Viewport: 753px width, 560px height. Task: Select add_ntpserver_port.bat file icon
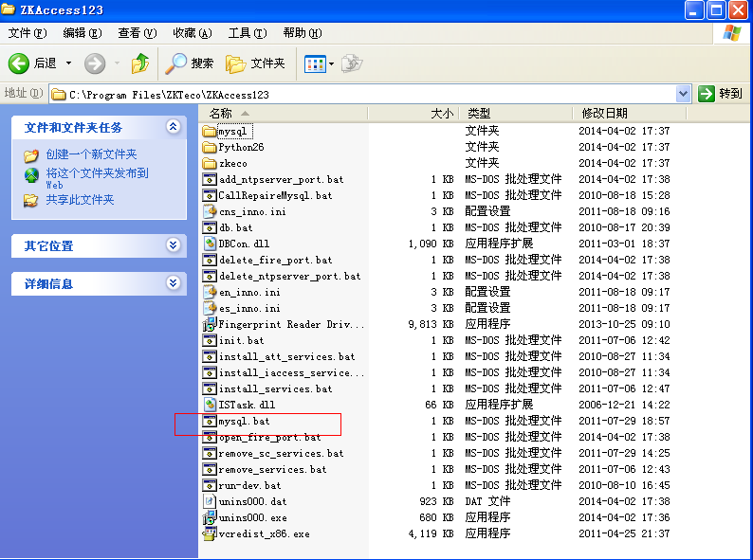click(210, 179)
